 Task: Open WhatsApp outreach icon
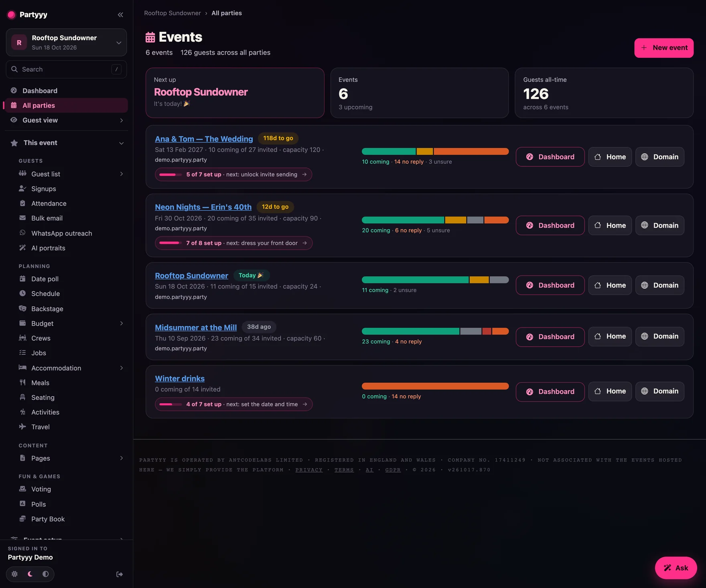tap(22, 233)
